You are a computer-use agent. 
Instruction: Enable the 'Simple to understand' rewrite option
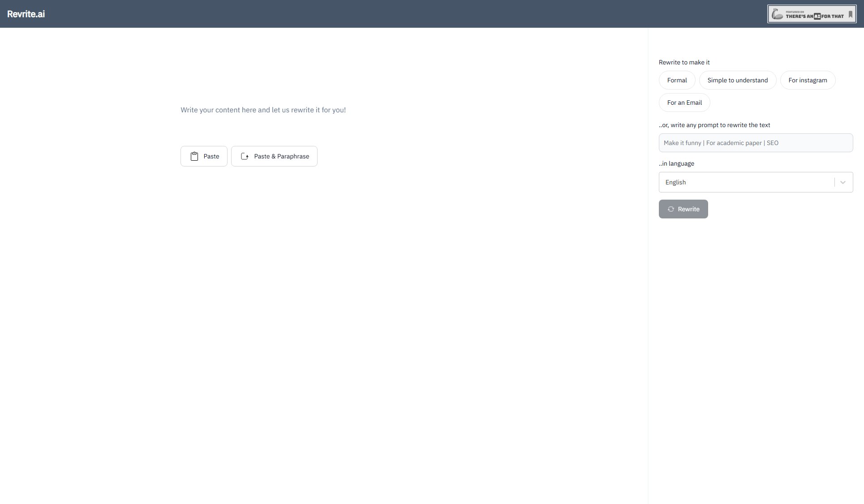coord(737,80)
